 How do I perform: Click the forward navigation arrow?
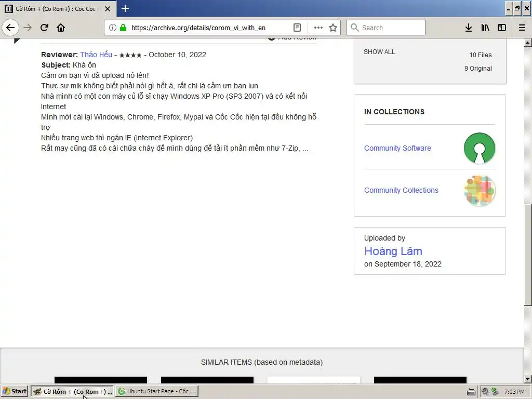click(x=28, y=28)
